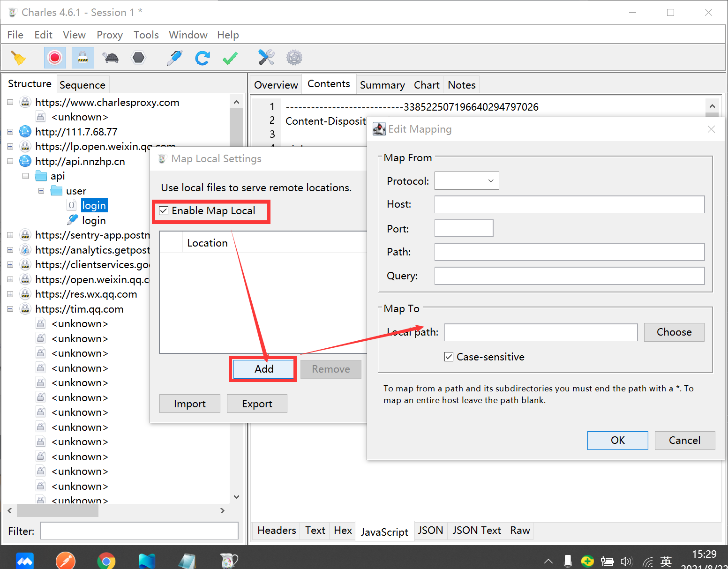Open the Proxy menu
Screen dimensions: 728x569
tap(110, 35)
